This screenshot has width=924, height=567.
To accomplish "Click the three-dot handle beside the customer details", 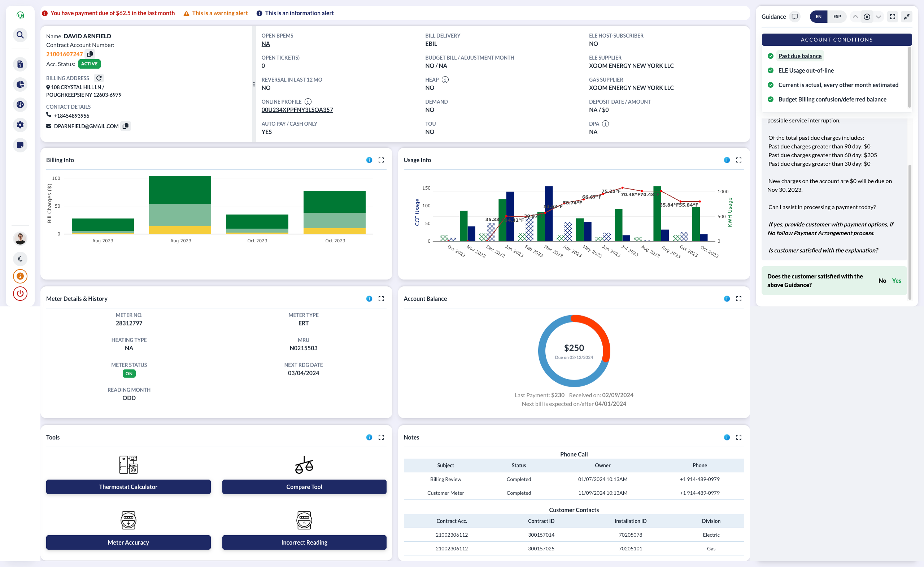I will (x=254, y=84).
